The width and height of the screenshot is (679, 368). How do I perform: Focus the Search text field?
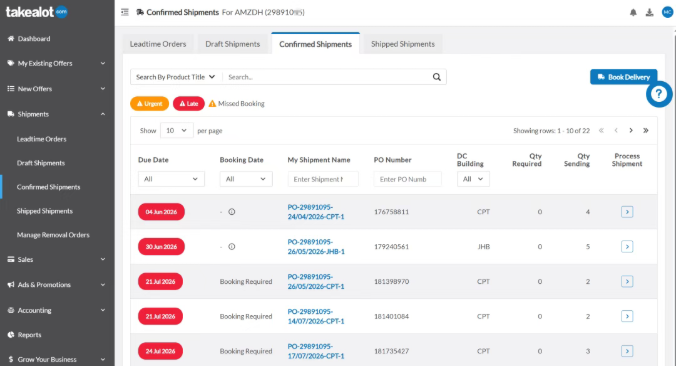327,77
